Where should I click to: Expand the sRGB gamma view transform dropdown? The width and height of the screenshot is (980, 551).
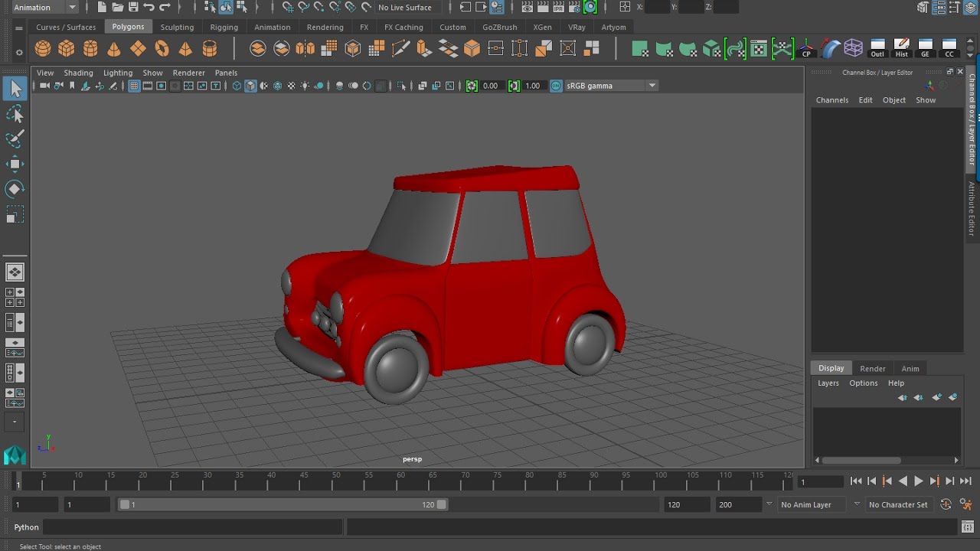(652, 86)
